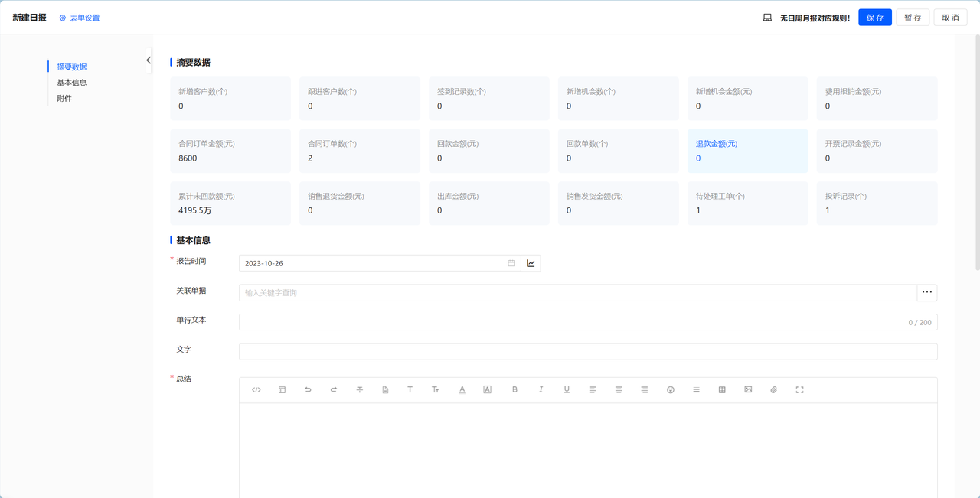Undo the last edit in summary editor
Image resolution: width=980 pixels, height=498 pixels.
308,390
